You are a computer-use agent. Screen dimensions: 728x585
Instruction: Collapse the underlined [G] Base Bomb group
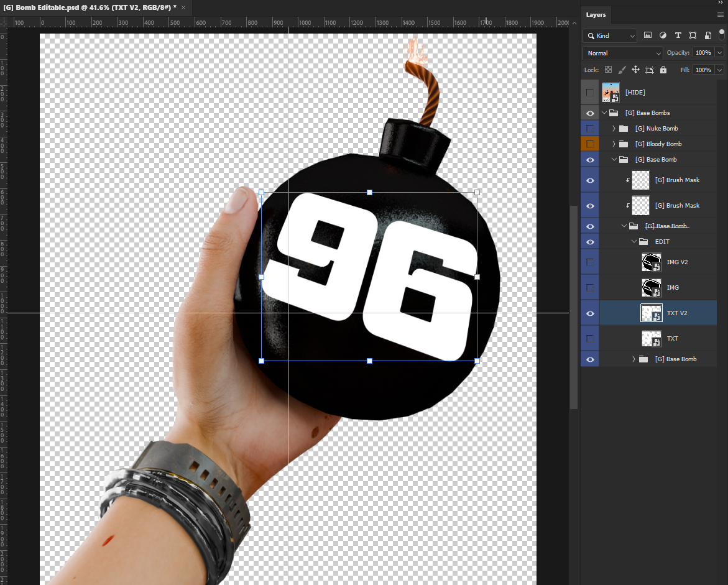click(x=624, y=226)
